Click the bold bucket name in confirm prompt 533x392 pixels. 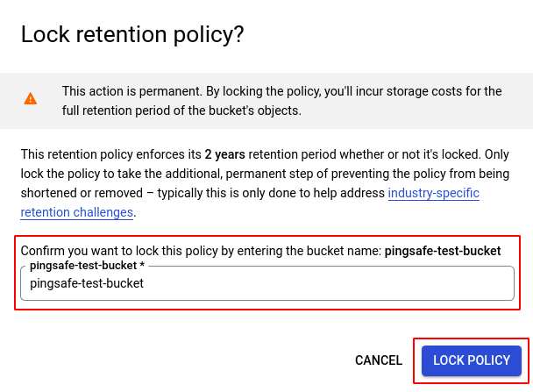[x=443, y=251]
